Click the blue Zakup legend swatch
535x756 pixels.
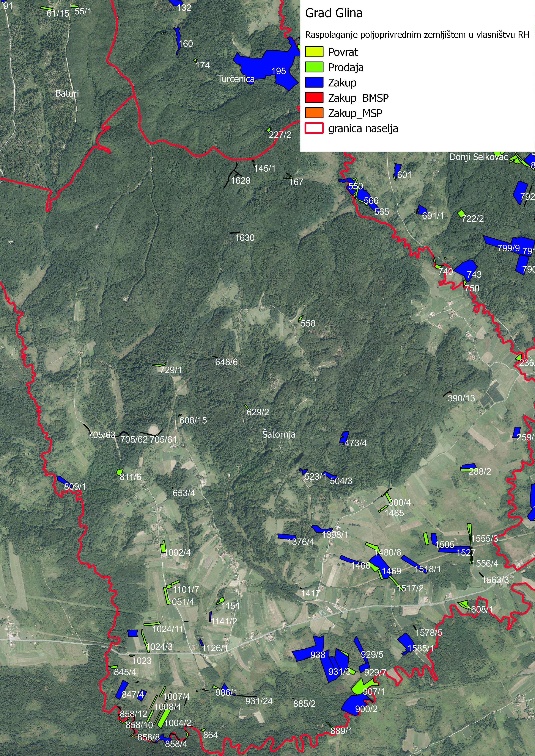(314, 83)
